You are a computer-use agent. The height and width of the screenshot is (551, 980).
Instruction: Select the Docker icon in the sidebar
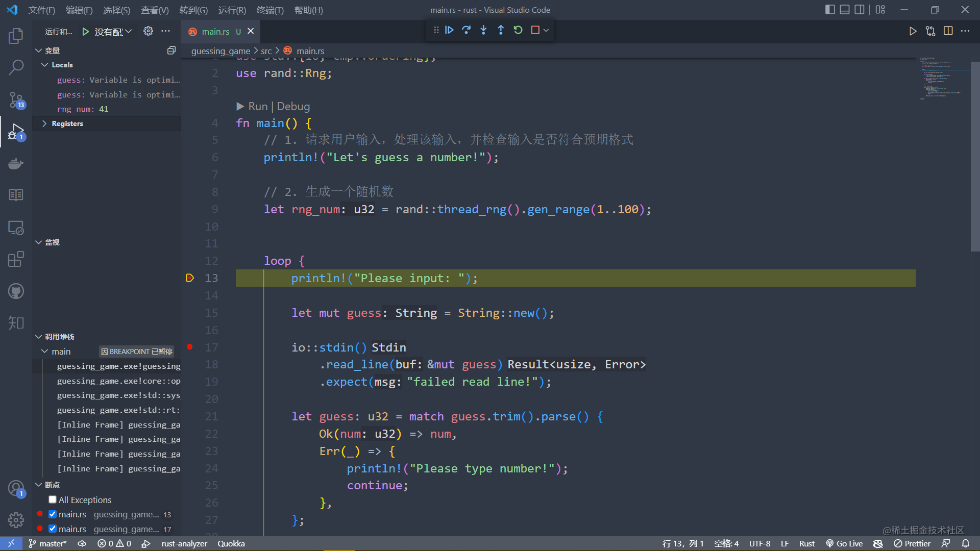(16, 164)
